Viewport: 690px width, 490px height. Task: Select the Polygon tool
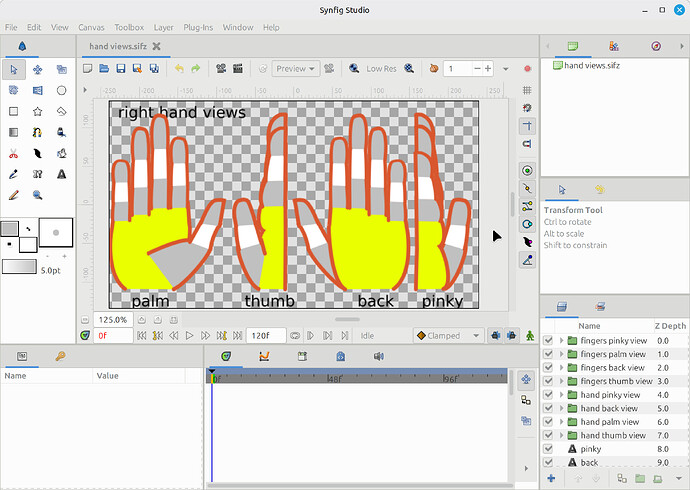(x=62, y=111)
